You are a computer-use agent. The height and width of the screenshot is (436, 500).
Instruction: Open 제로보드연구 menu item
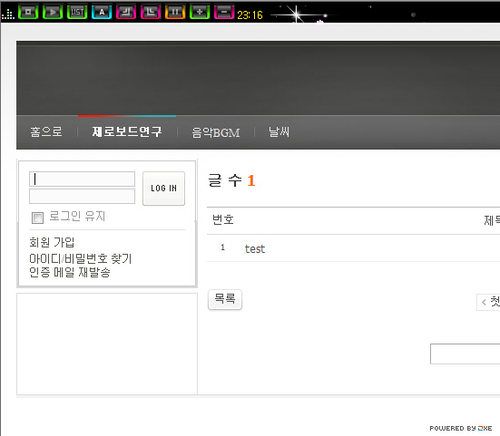click(127, 132)
